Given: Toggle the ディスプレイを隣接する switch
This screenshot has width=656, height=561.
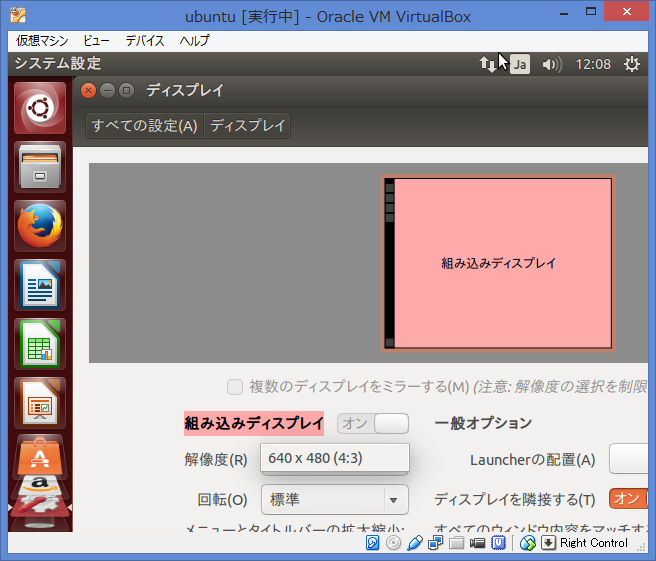Looking at the screenshot, I should click(628, 499).
